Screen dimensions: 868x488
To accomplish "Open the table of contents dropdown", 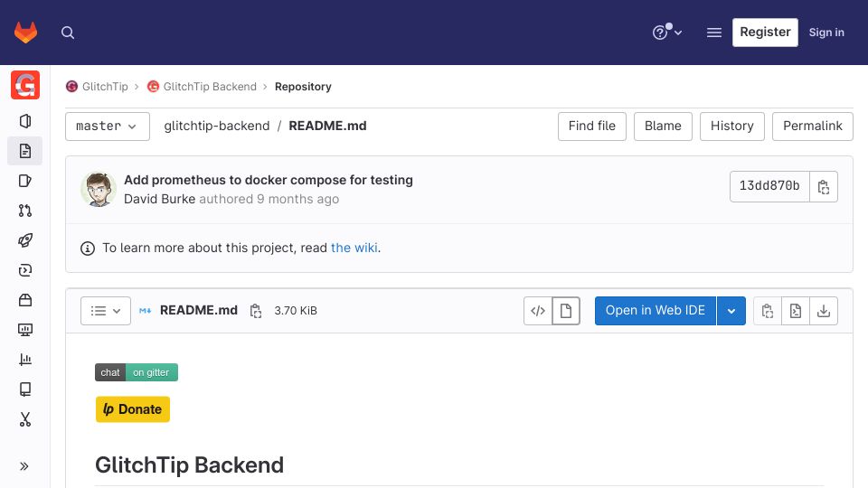I will point(106,310).
